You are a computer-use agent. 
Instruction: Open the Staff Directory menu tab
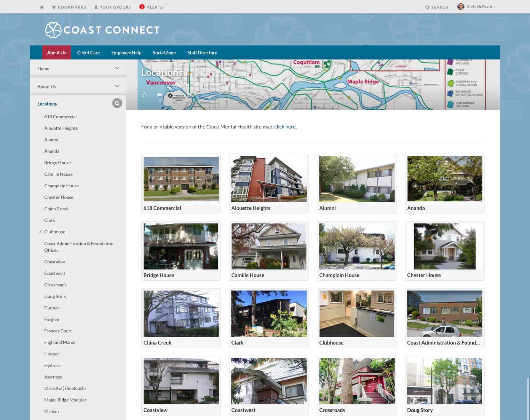[x=202, y=53]
